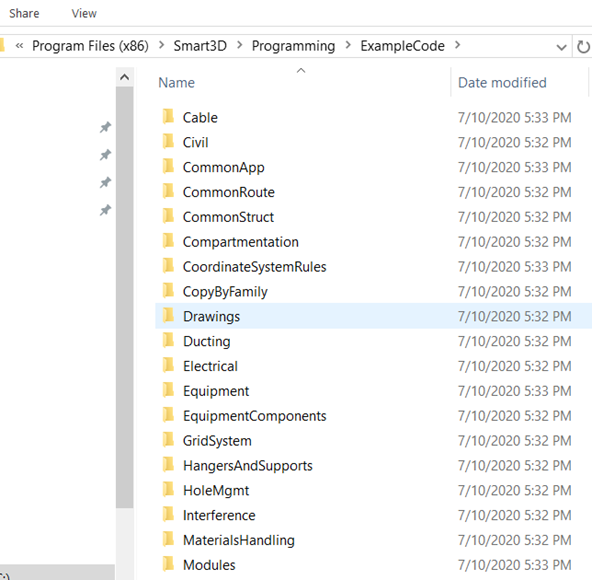
Task: Click the Refresh icon beside the address bar
Action: coord(583,47)
